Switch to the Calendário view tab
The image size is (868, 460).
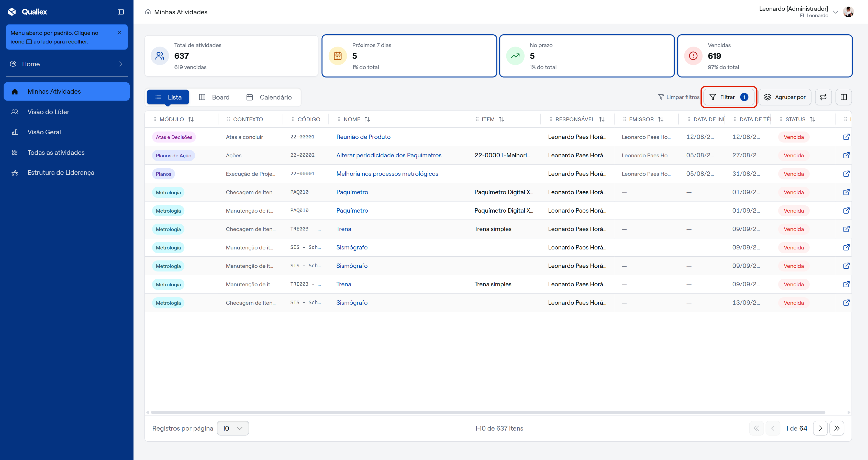[x=269, y=97]
